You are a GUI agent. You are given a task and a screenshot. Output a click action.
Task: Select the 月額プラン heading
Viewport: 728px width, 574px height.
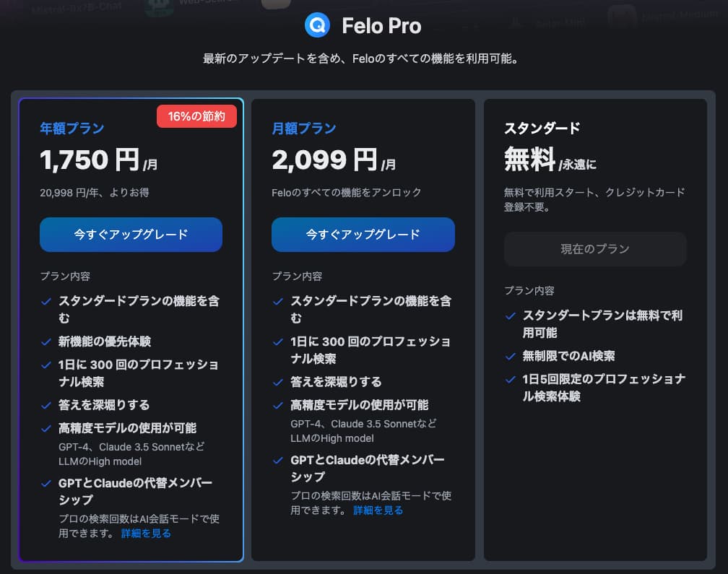click(304, 129)
